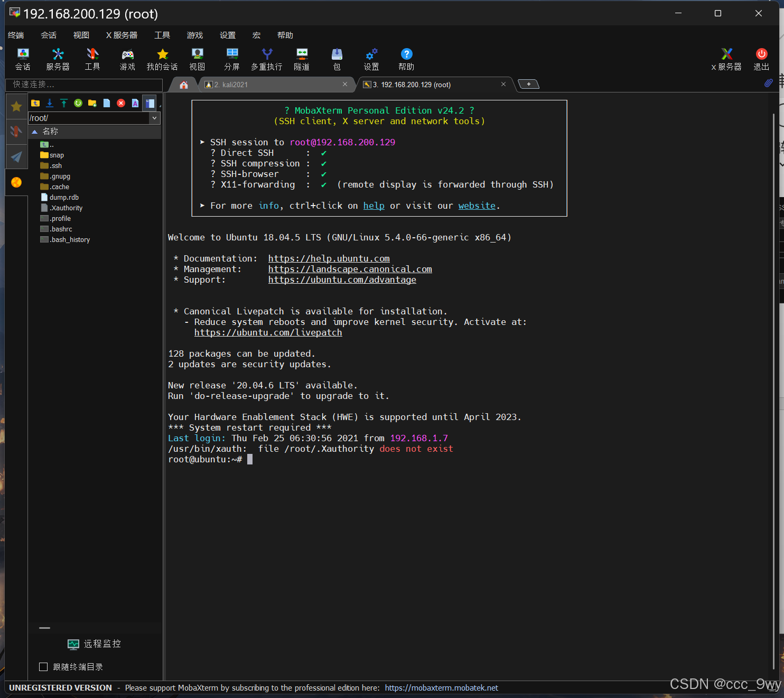Click the 快速连接 quick connect field

click(x=84, y=85)
